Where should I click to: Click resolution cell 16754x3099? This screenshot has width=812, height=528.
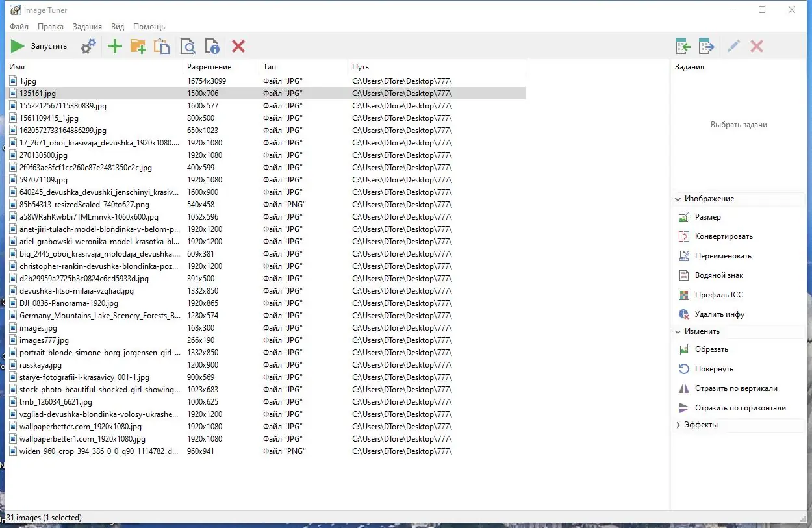click(x=206, y=81)
